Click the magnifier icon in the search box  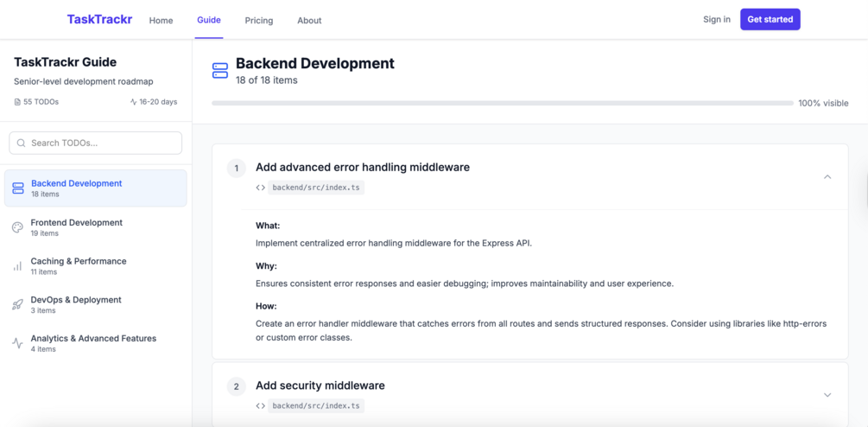[x=22, y=143]
